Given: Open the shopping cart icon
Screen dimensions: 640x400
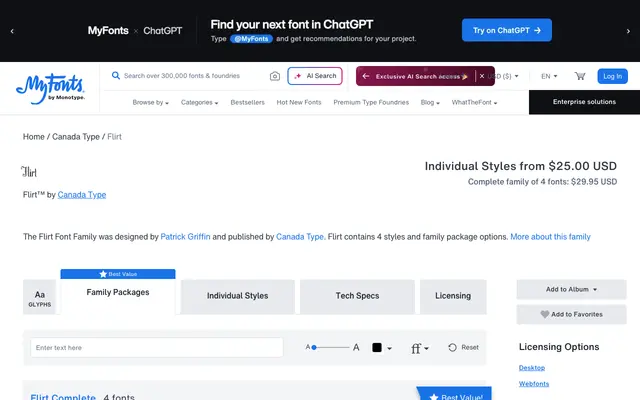Looking at the screenshot, I should [x=580, y=76].
